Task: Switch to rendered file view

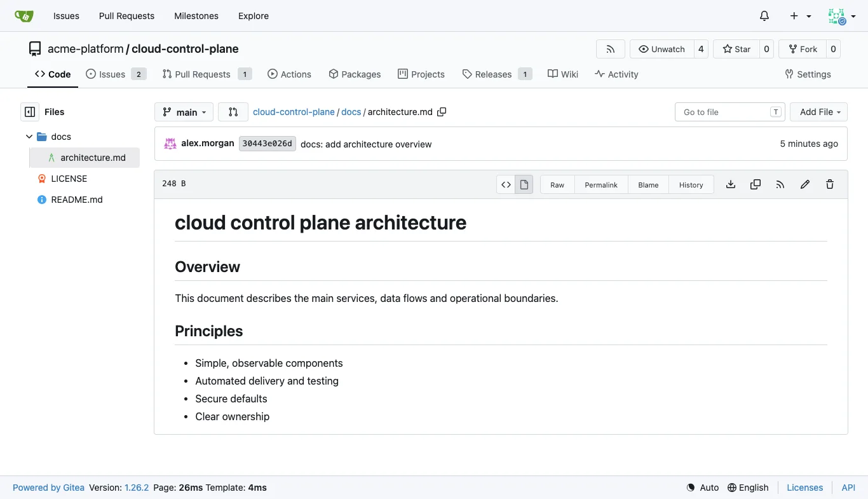Action: click(524, 184)
